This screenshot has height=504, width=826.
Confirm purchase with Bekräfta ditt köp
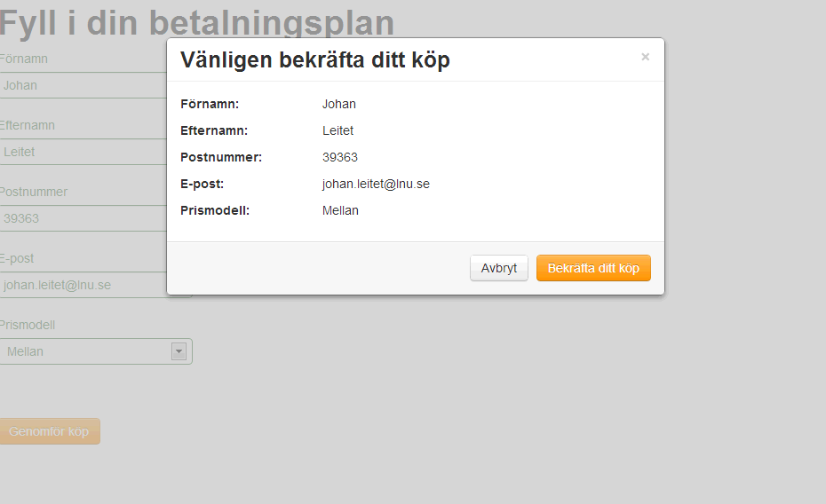pos(593,268)
